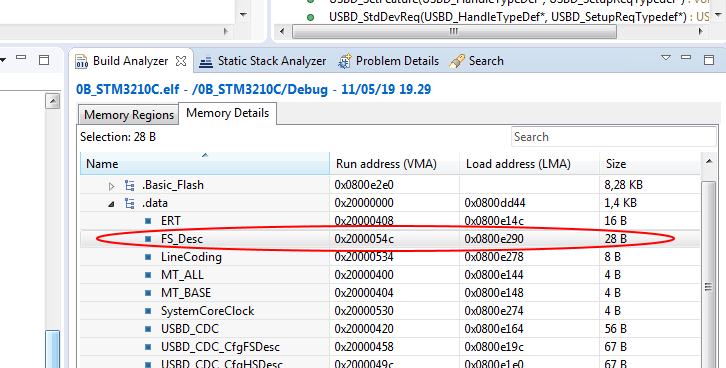726x368 pixels.
Task: Collapse the .data section
Action: click(111, 204)
